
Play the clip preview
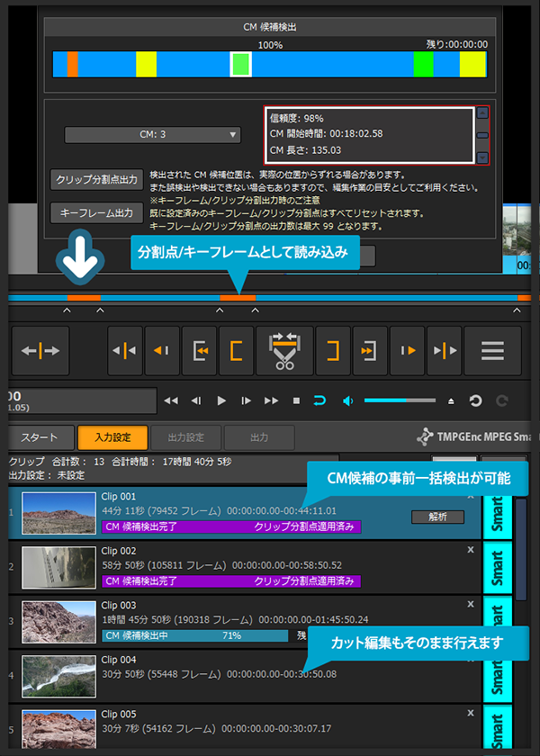pos(221,400)
